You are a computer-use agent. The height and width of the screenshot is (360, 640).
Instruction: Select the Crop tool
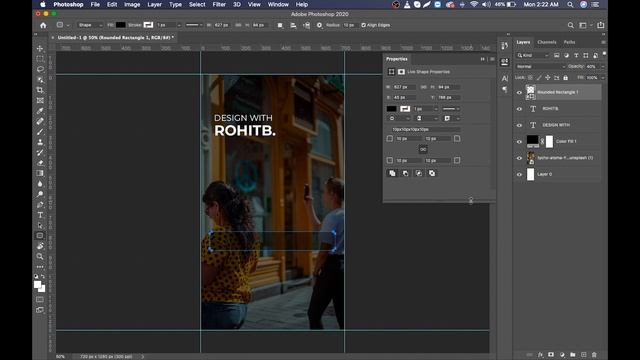point(40,90)
